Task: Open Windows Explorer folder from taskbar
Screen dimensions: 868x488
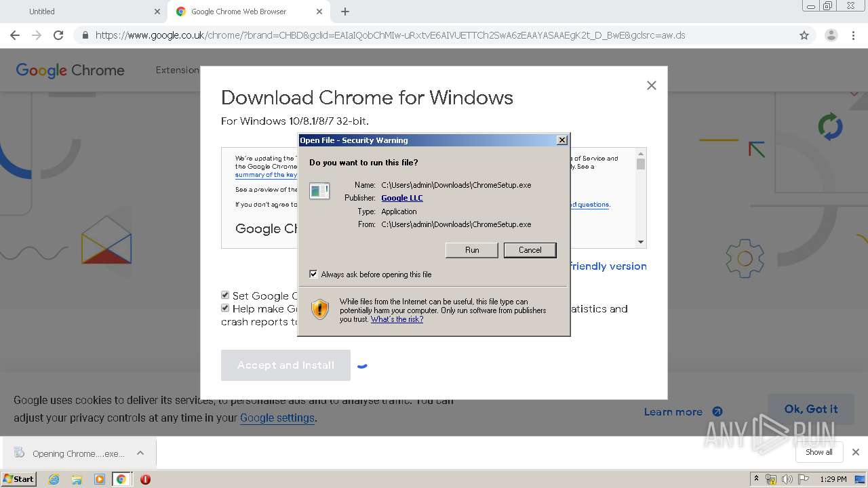Action: pos(77,479)
